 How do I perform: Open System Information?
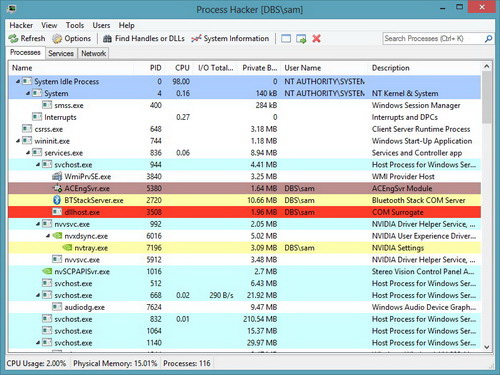click(230, 39)
